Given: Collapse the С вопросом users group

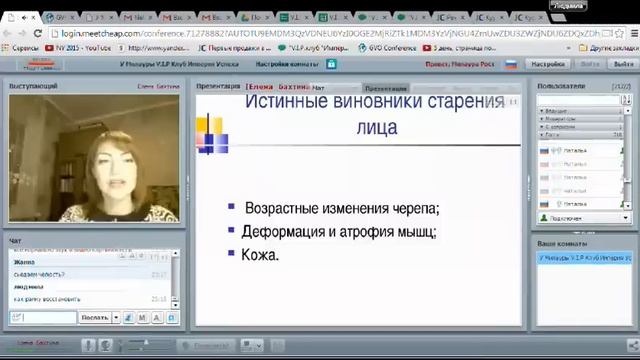Looking at the screenshot, I should click(x=581, y=127).
